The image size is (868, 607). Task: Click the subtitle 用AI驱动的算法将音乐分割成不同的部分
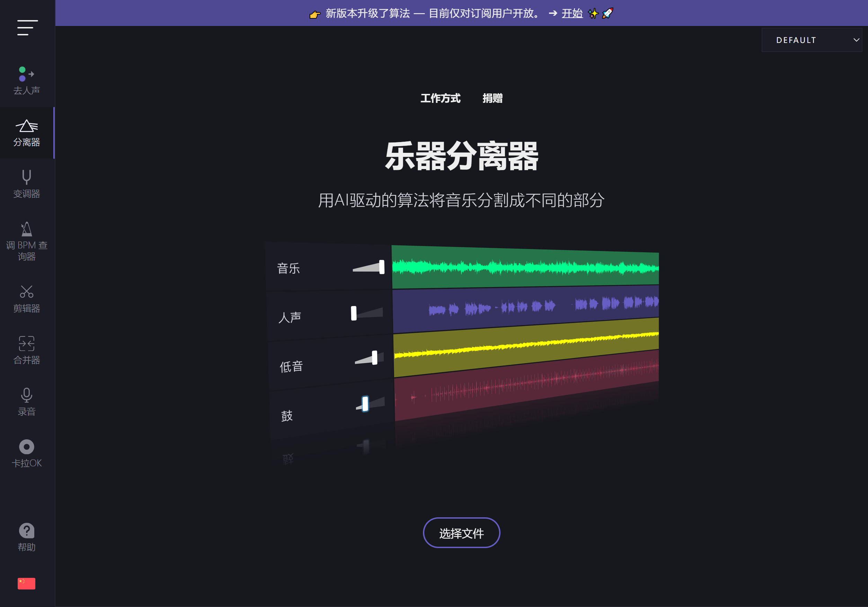click(461, 200)
